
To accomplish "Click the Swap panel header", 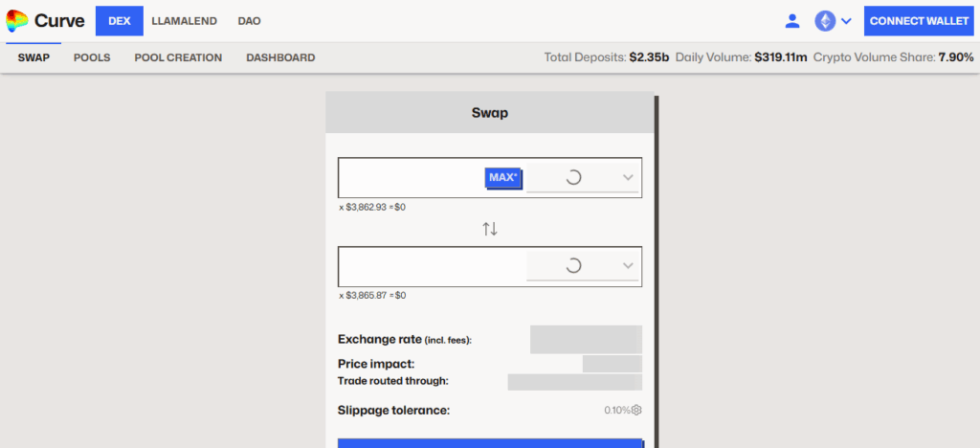I will (490, 113).
